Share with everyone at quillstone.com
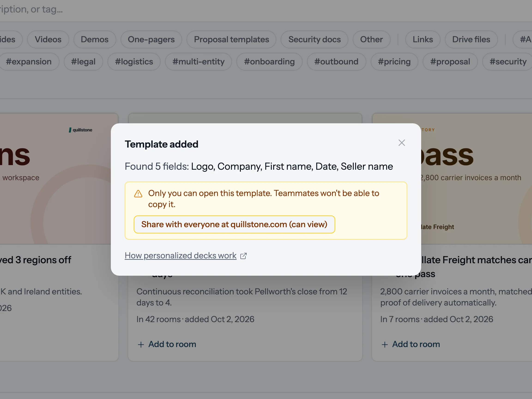 234,224
